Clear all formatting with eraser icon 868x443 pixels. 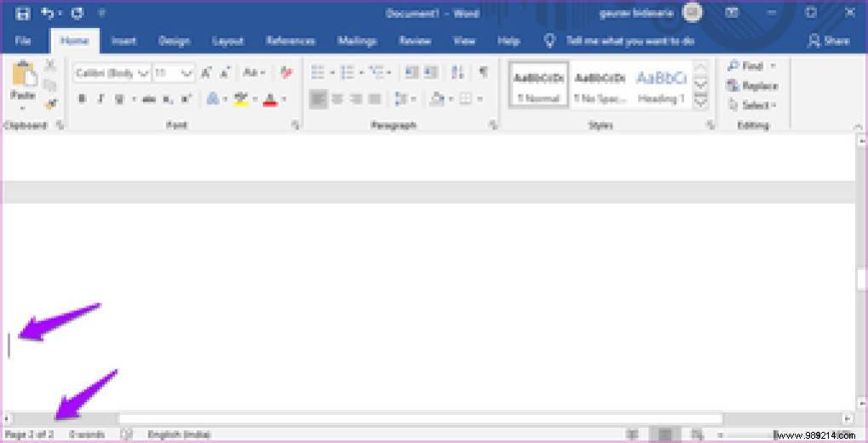[x=286, y=72]
